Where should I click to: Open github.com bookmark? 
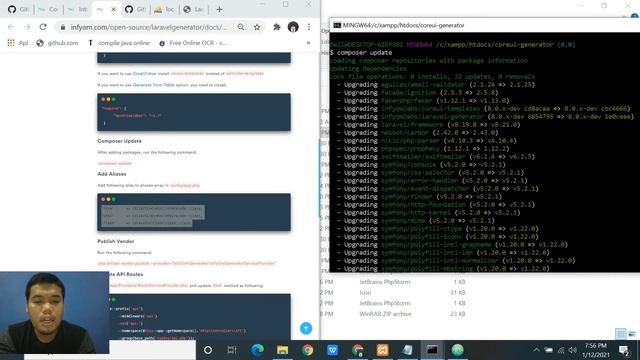point(57,43)
